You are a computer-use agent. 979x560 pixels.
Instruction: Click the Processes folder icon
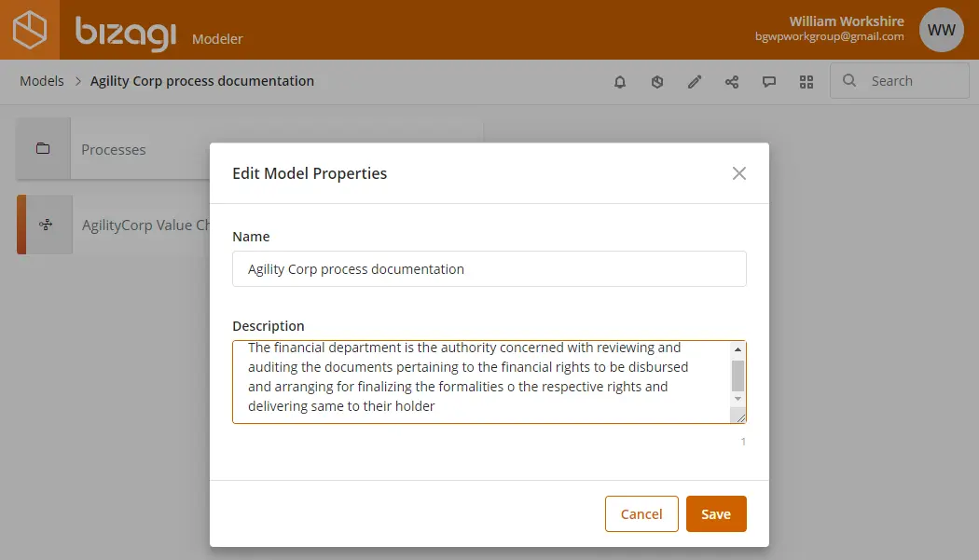pyautogui.click(x=43, y=148)
